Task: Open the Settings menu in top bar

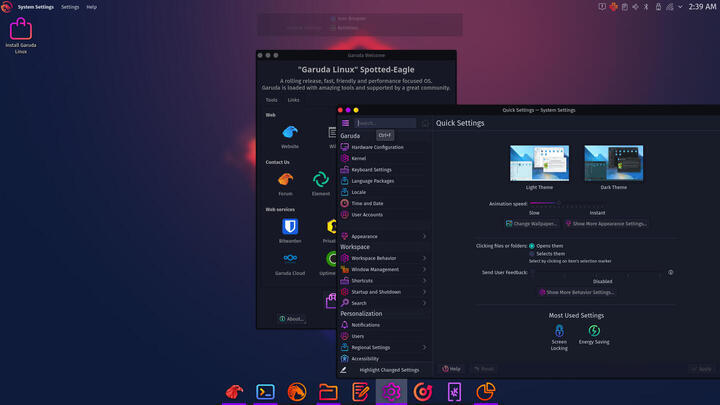Action: coord(70,7)
